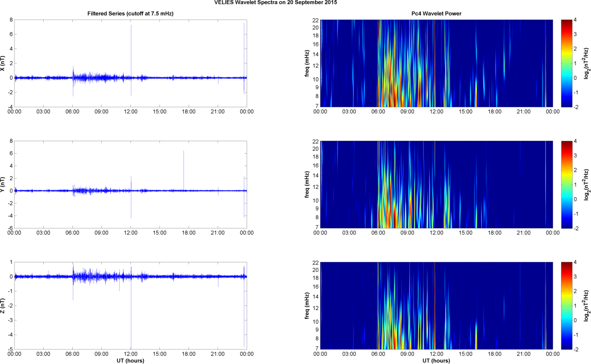Click the 09:00 tick under middle spectrogram
591x364 pixels.
[407, 233]
